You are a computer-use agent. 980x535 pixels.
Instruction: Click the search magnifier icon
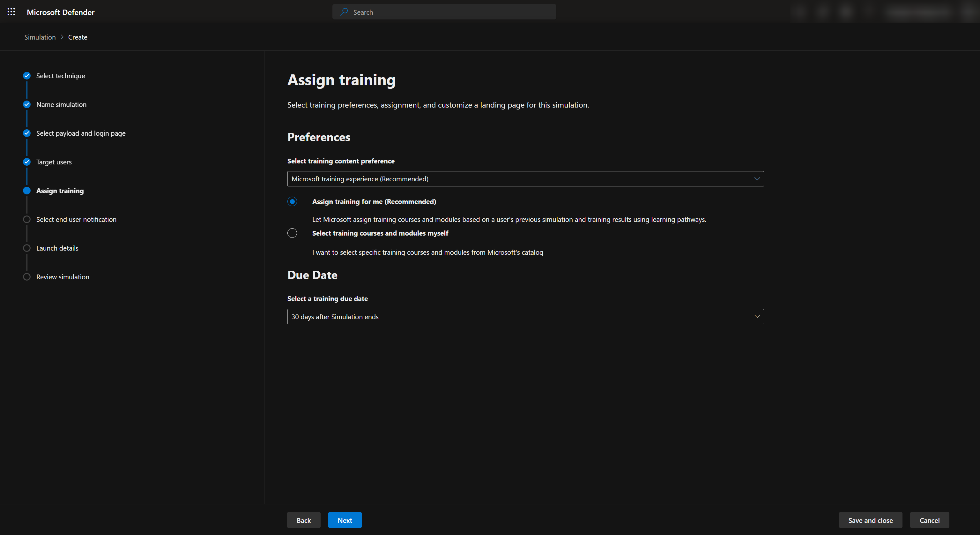click(344, 12)
